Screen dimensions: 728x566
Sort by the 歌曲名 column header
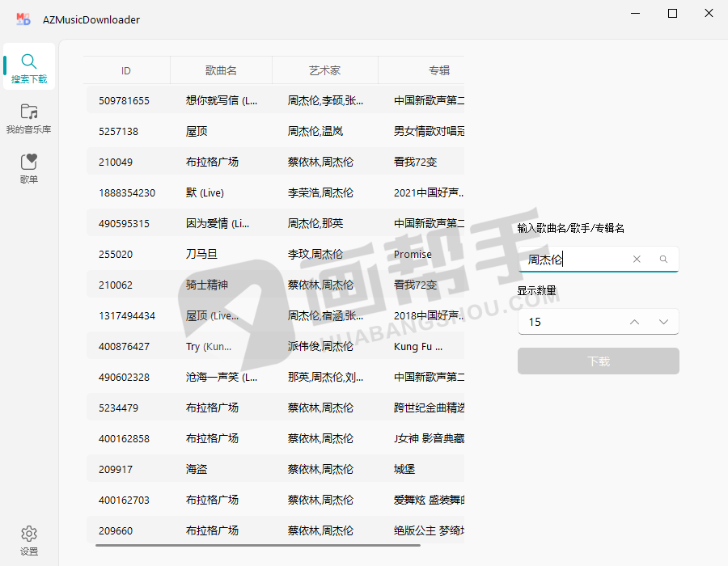click(221, 70)
